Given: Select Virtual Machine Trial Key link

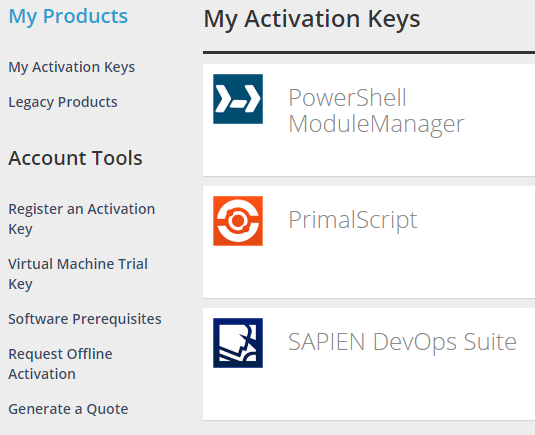Looking at the screenshot, I should pos(78,274).
